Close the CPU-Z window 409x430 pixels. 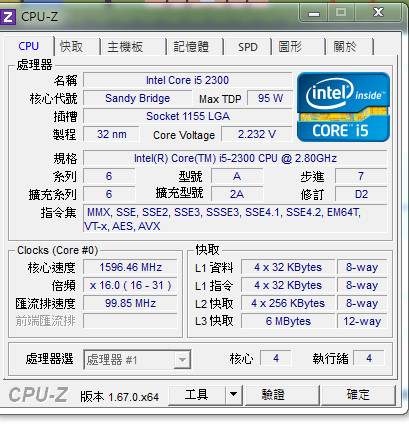pyautogui.click(x=378, y=13)
